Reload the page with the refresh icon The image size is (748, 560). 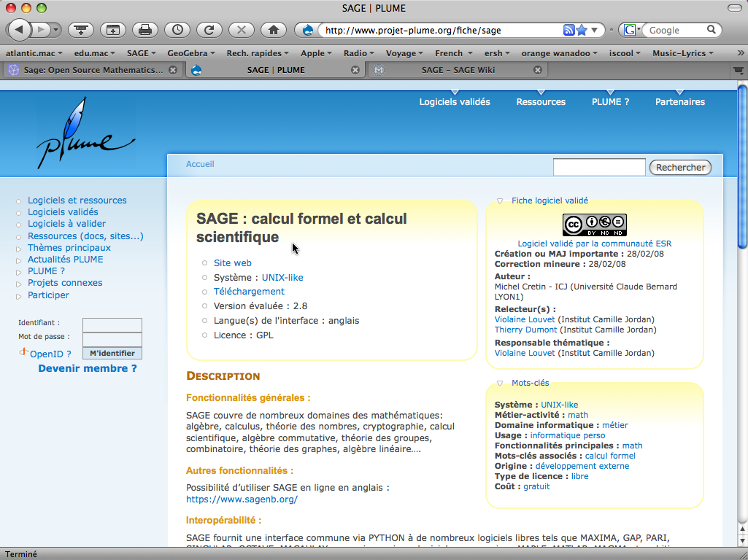(x=209, y=30)
